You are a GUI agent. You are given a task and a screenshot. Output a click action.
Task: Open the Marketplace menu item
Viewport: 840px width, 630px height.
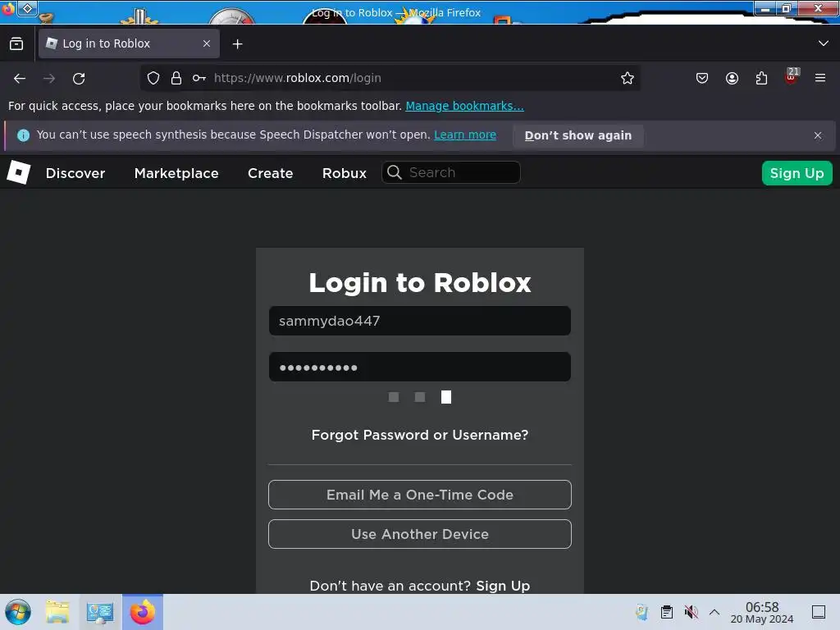[176, 173]
